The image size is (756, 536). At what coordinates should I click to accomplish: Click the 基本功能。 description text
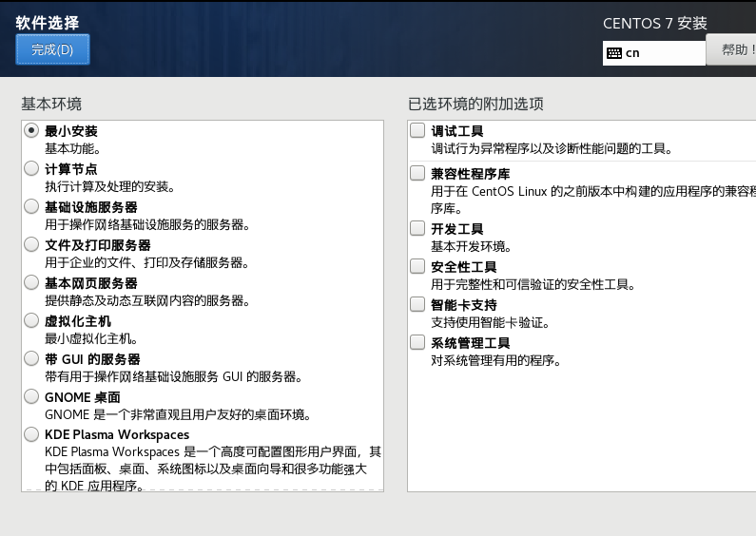(x=73, y=148)
